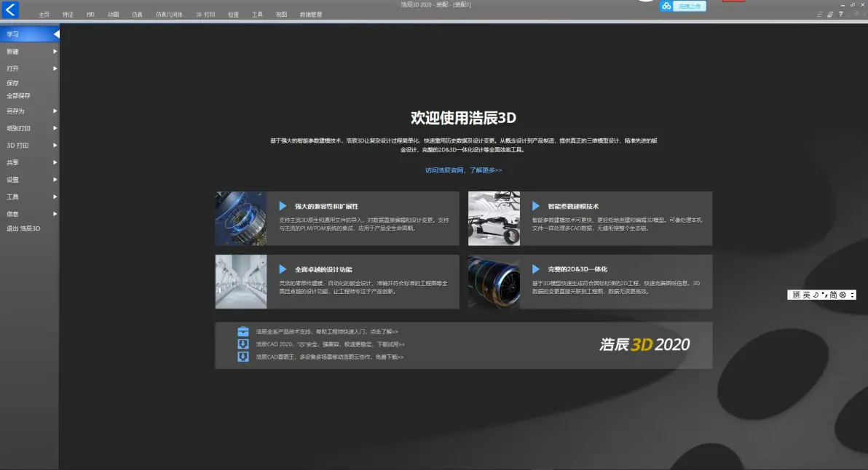The height and width of the screenshot is (470, 868).
Task: Select 学习 in the left sidebar
Action: pyautogui.click(x=29, y=34)
